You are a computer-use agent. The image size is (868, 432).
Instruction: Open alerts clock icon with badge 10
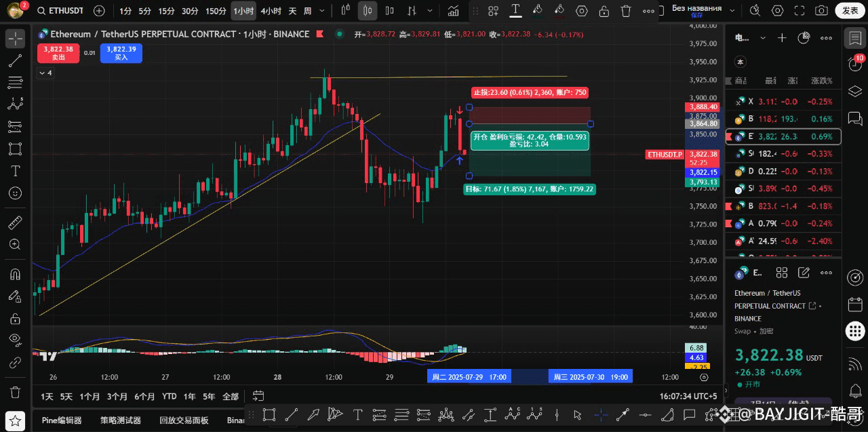[x=855, y=64]
